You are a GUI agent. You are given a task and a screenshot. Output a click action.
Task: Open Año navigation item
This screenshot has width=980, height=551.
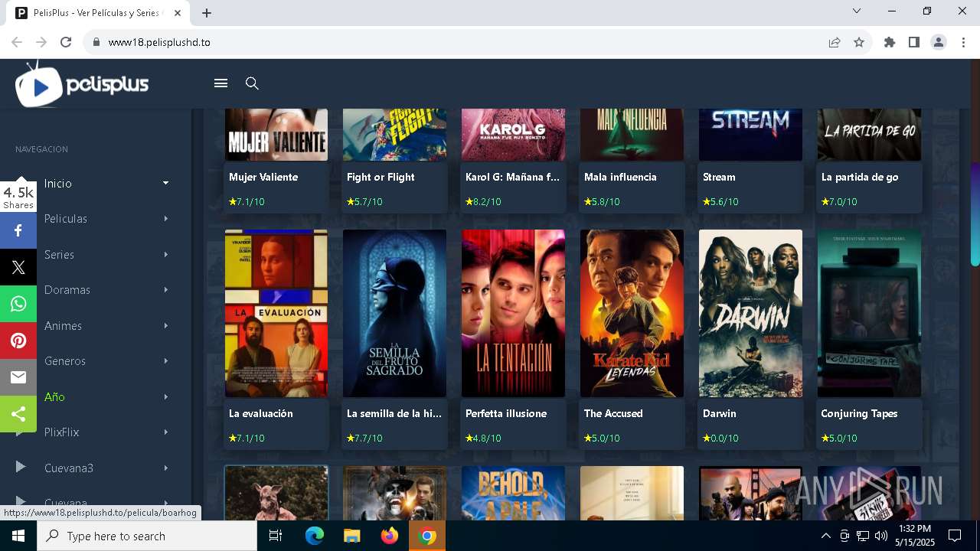coord(54,396)
